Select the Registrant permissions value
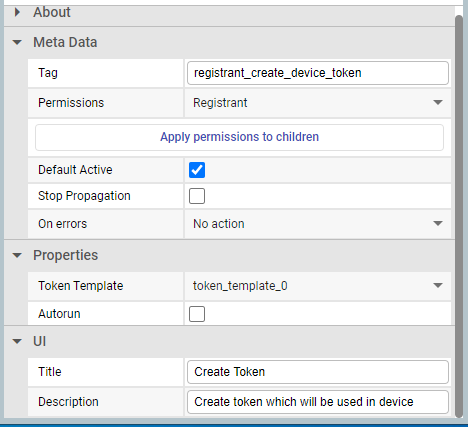 point(220,103)
